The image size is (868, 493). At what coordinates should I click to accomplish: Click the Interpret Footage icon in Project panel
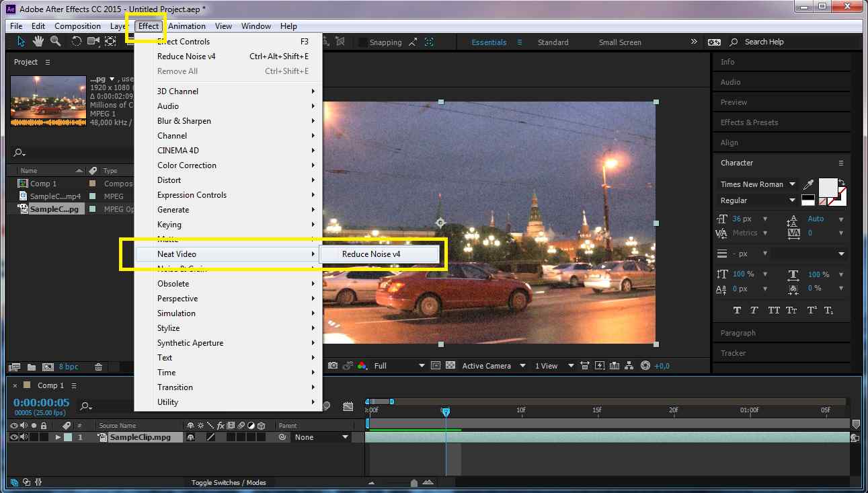pyautogui.click(x=13, y=367)
